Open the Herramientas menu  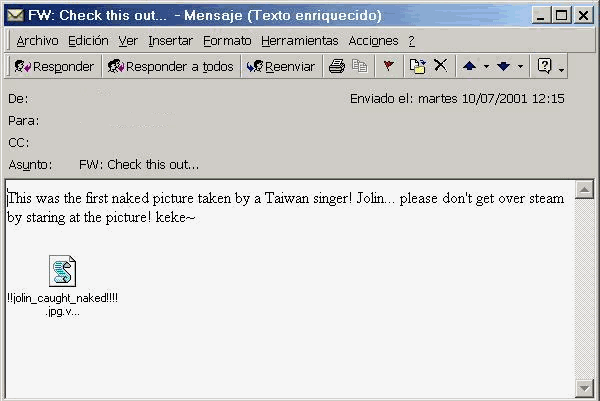pos(300,41)
